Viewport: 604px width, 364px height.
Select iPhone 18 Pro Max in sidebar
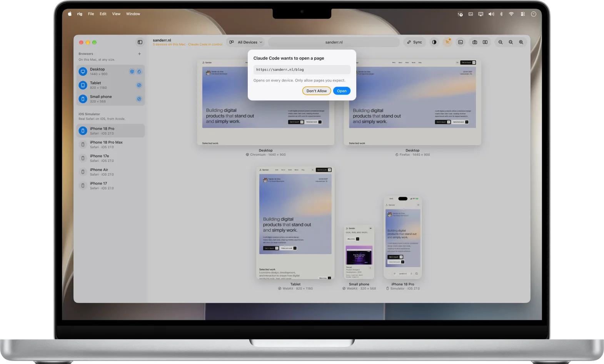pyautogui.click(x=111, y=145)
